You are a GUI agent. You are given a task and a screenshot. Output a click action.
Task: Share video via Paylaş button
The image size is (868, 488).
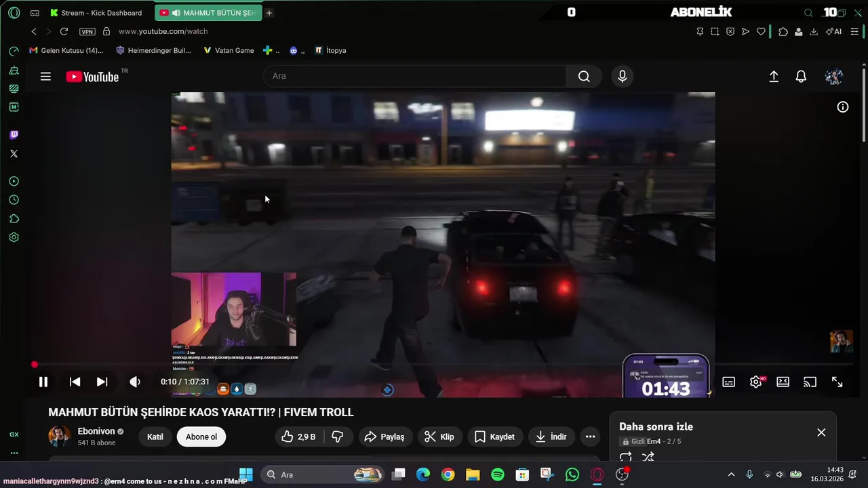384,436
